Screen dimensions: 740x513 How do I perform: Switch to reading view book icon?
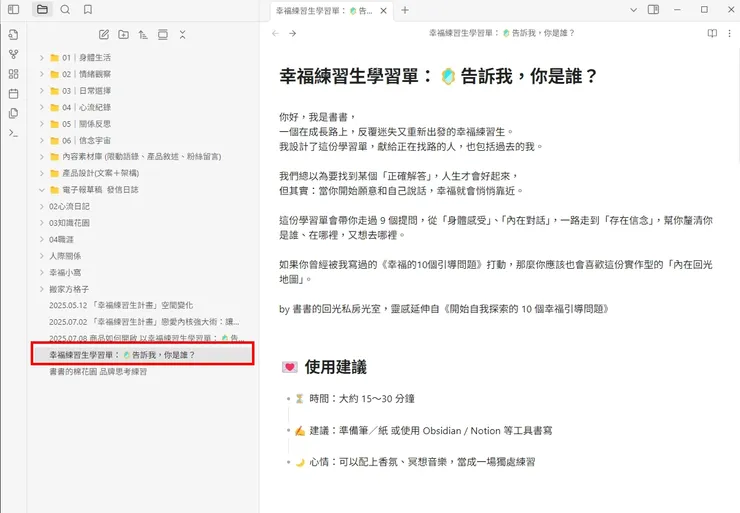712,33
